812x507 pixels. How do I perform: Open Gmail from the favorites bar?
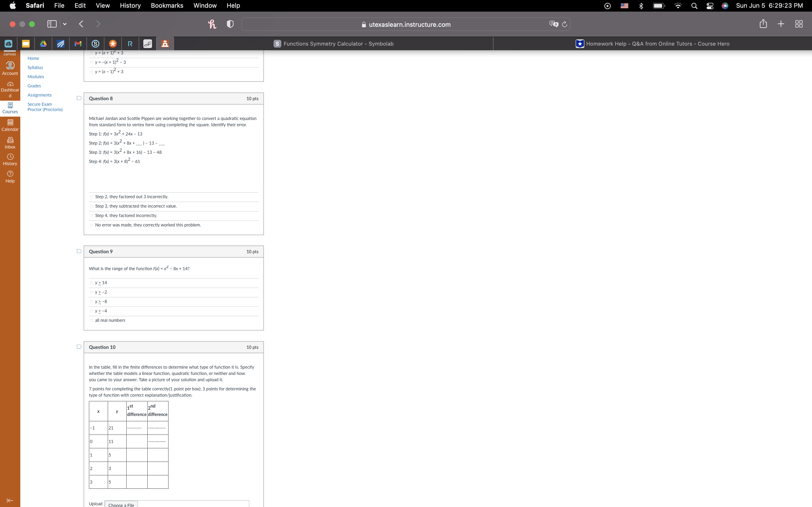[x=78, y=44]
